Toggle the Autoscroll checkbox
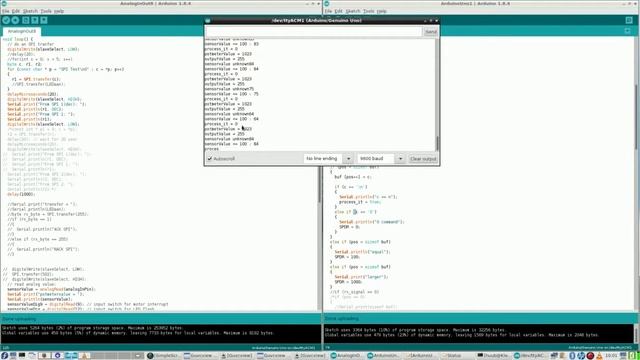 tap(210, 158)
